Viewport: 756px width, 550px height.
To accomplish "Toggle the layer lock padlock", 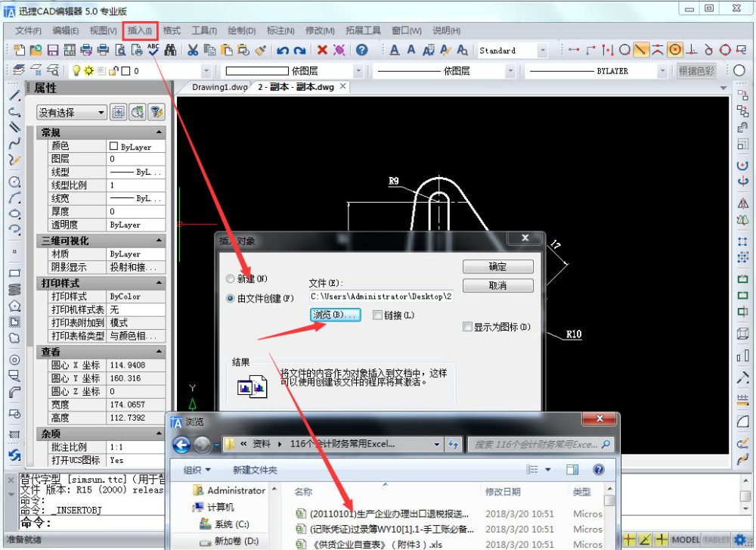I will 113,71.
